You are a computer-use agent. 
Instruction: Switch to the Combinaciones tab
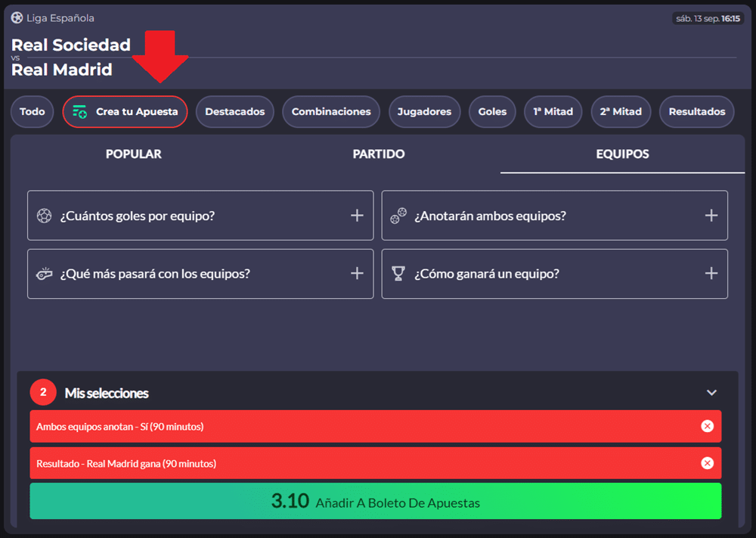331,111
